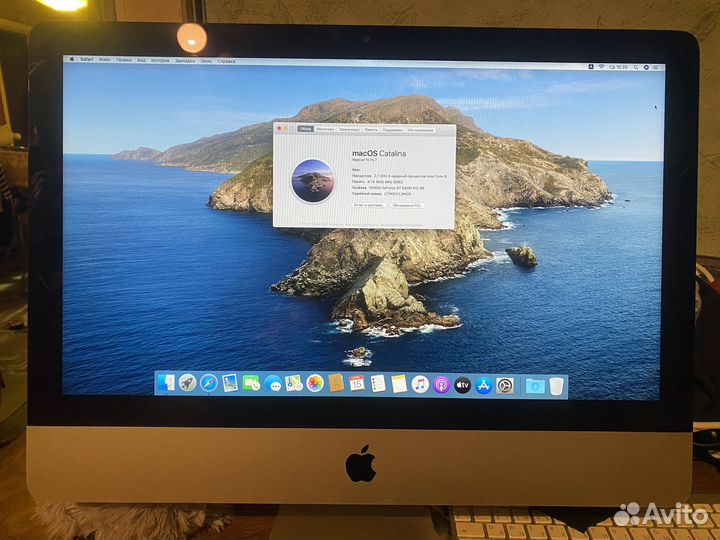The width and height of the screenshot is (720, 540).
Task: Open the Закладки menu
Action: [x=185, y=61]
